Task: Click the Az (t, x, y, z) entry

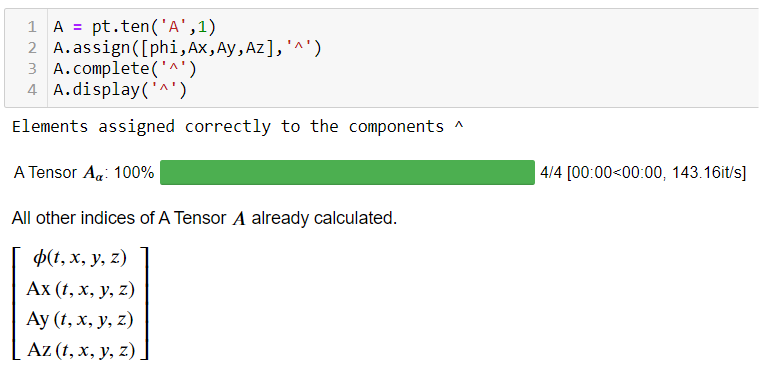Action: click(x=80, y=350)
